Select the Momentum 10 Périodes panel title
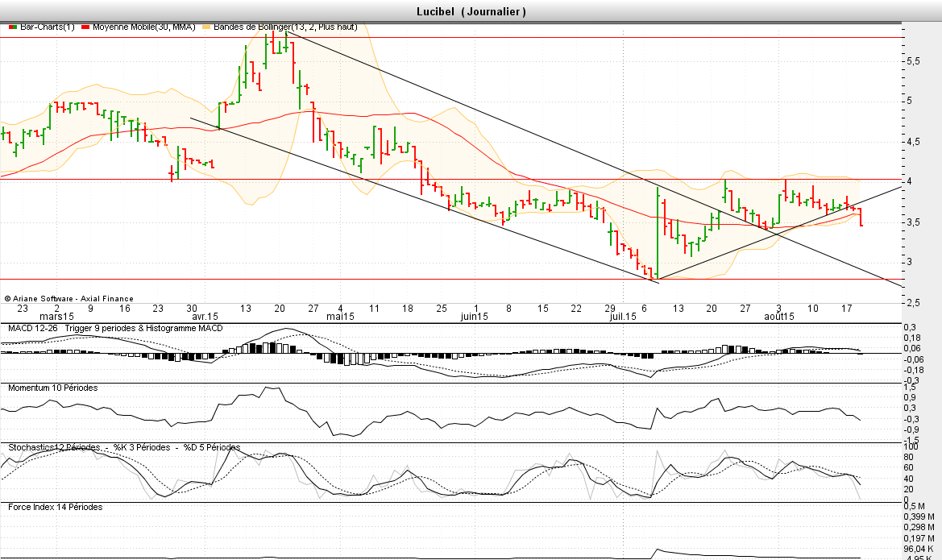Screen dimensions: 942x560 click(x=53, y=388)
